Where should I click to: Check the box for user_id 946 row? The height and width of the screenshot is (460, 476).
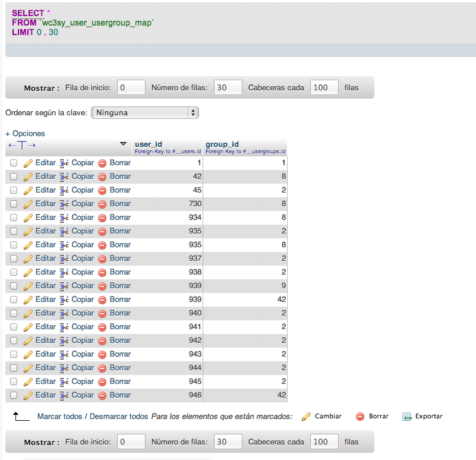coord(14,395)
